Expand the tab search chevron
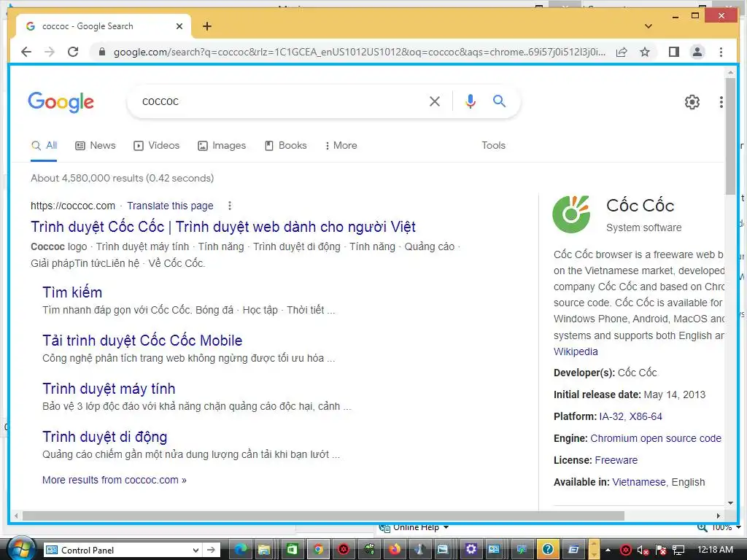 (x=648, y=26)
